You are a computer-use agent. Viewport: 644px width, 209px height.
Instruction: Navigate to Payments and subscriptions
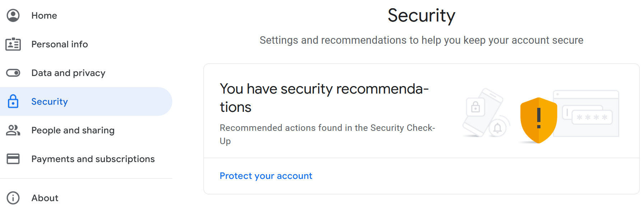coord(93,159)
